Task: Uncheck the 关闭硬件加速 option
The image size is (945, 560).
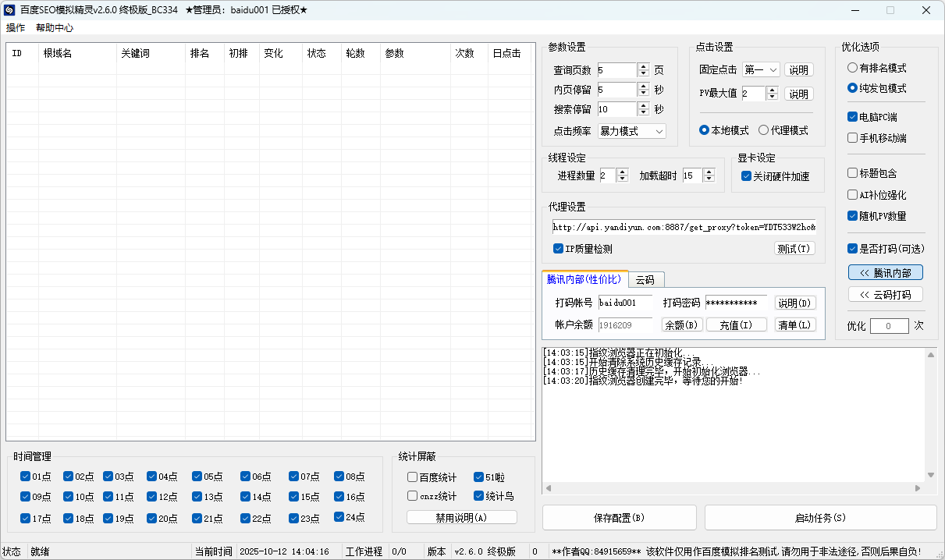Action: 747,176
